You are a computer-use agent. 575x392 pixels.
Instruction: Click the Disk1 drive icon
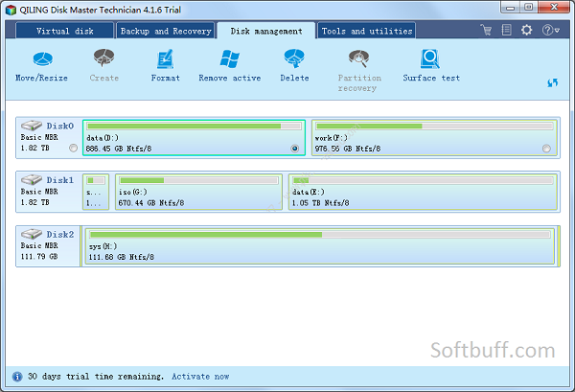coord(32,179)
